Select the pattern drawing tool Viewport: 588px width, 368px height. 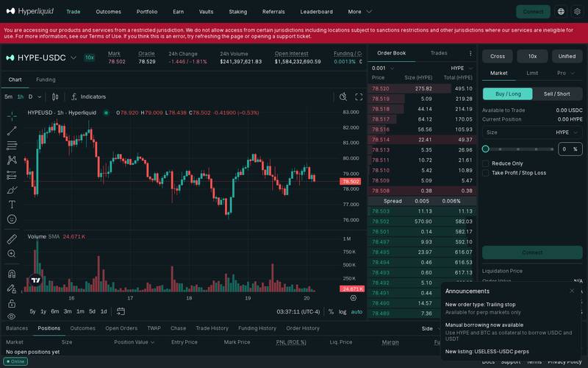[12, 160]
